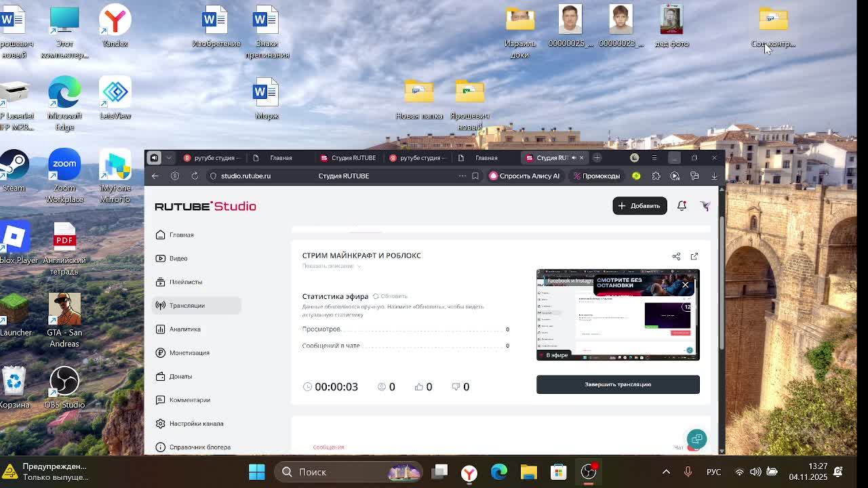This screenshot has height=488, width=868.
Task: Select Zoom Workplace desktop icon
Action: [64, 176]
